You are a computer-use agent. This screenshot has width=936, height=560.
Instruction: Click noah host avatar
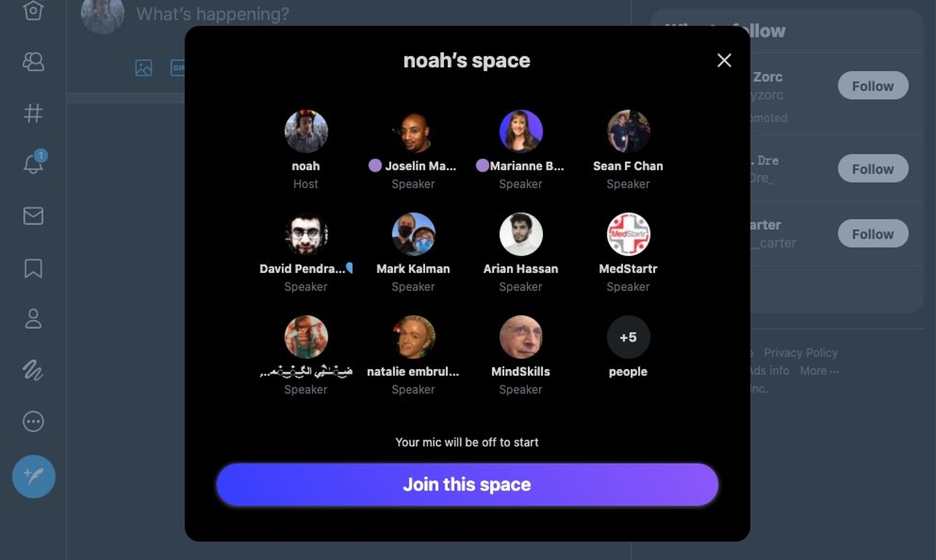[306, 131]
